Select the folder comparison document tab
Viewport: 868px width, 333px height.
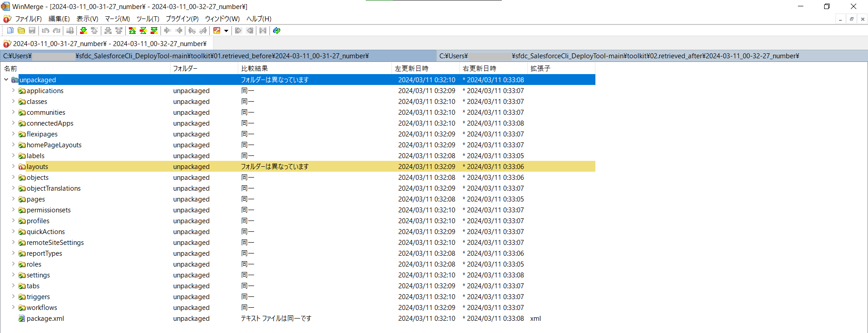click(x=107, y=43)
